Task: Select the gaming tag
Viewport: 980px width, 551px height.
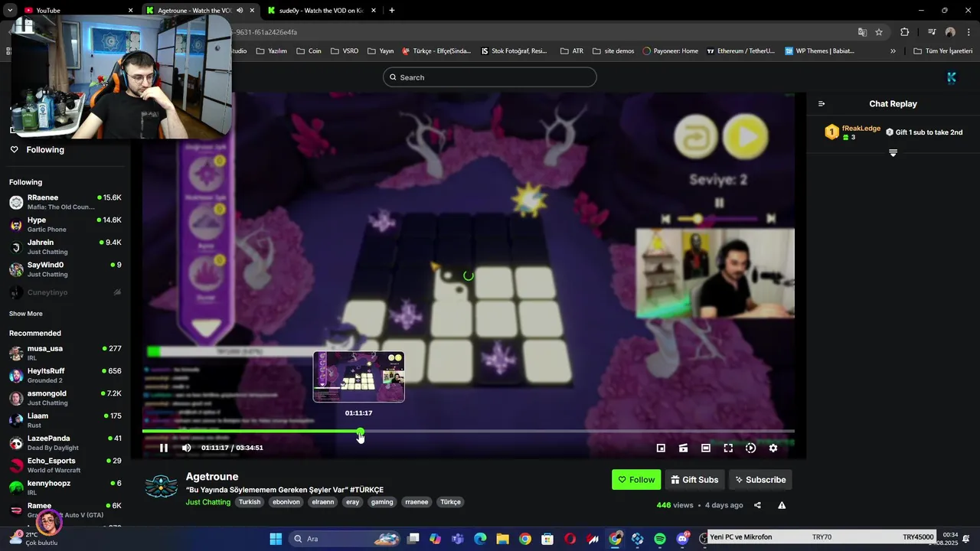Action: (382, 502)
